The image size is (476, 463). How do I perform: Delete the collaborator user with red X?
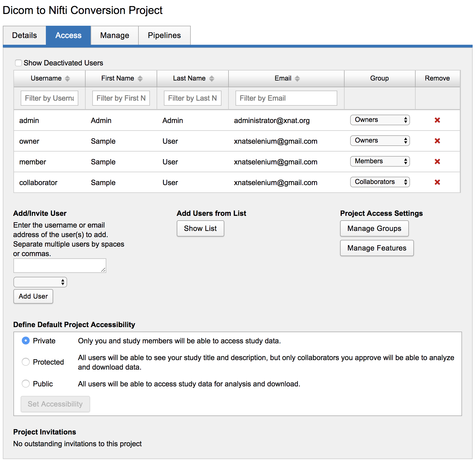coord(437,182)
